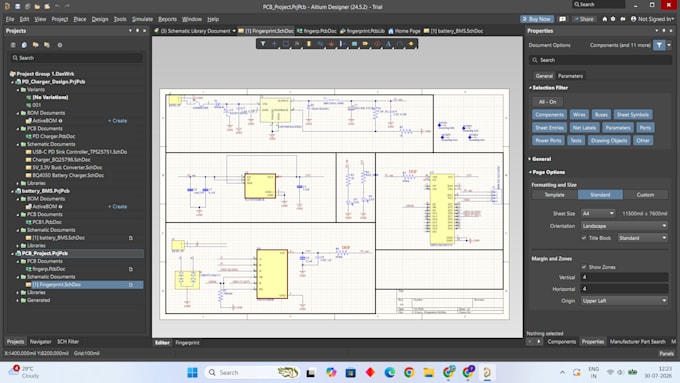Toggle the Power Ports selection filter
This screenshot has height=383, width=680.
coord(548,140)
